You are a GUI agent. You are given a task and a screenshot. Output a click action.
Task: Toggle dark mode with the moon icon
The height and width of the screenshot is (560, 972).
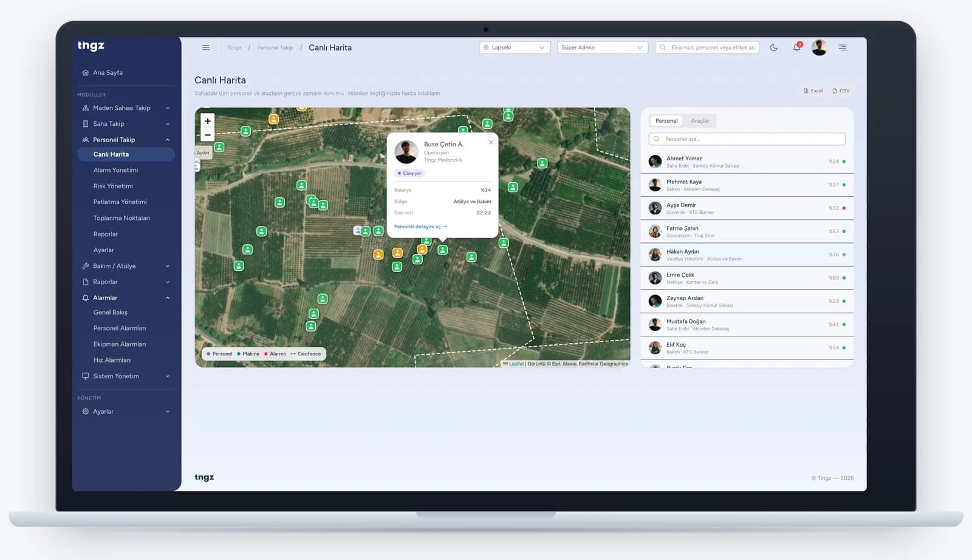(x=774, y=47)
